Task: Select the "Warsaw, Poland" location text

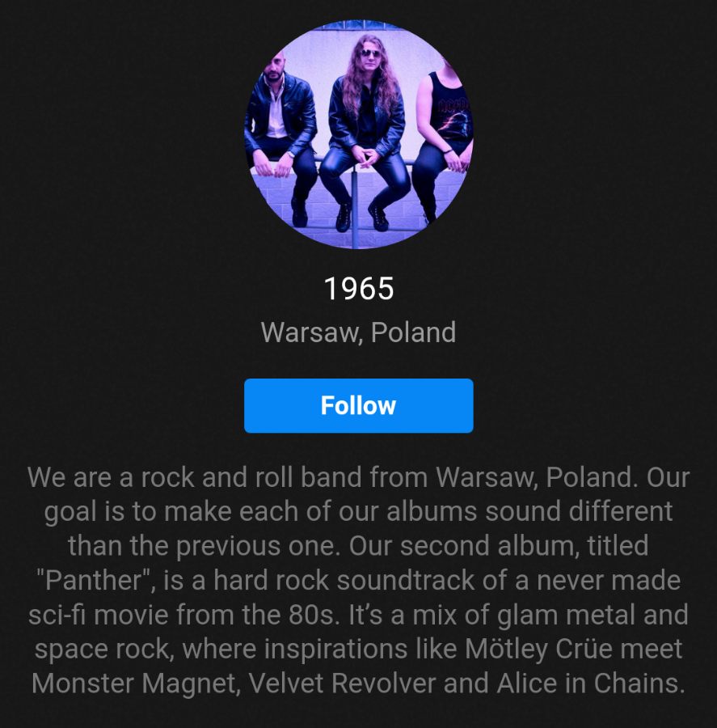Action: pyautogui.click(x=358, y=332)
